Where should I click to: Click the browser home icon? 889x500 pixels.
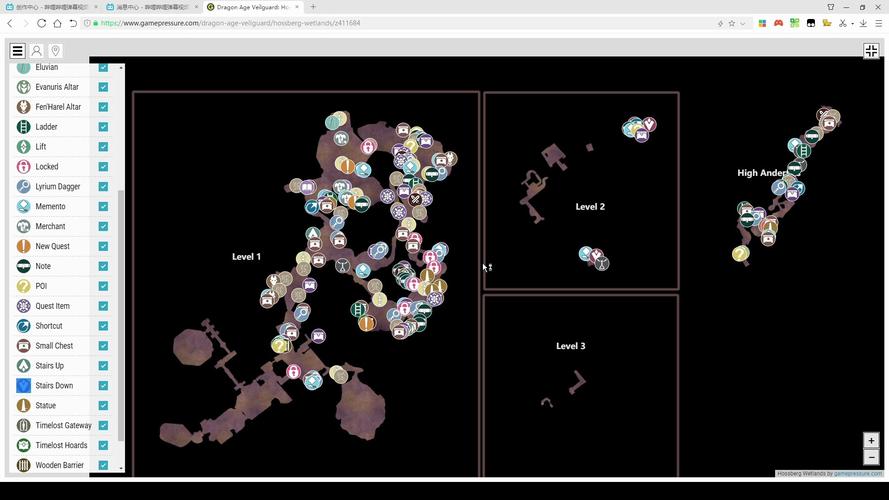pos(57,23)
